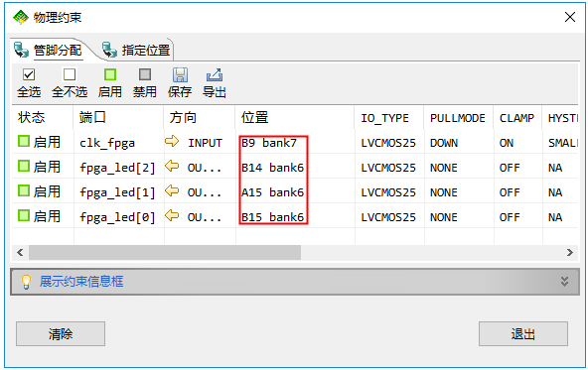The image size is (588, 370).
Task: Click the INPUT direction arrow for clk_fpga
Action: click(x=172, y=142)
